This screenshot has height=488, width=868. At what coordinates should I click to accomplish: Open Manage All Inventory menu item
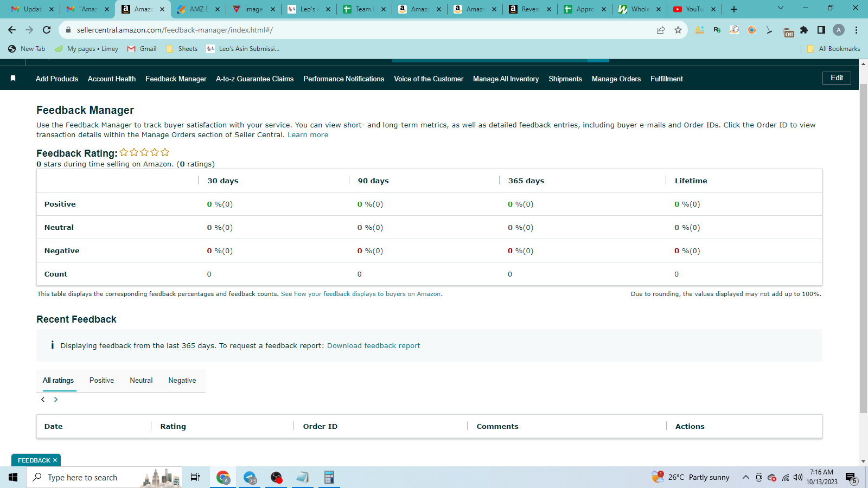coord(506,79)
